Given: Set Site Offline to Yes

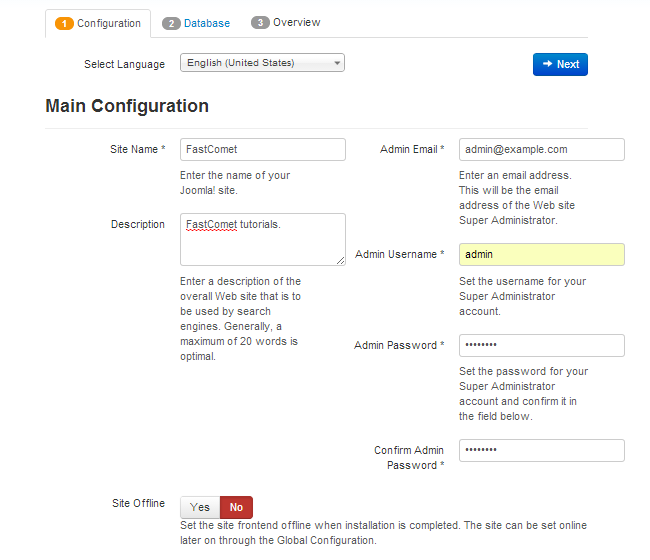Looking at the screenshot, I should 200,507.
